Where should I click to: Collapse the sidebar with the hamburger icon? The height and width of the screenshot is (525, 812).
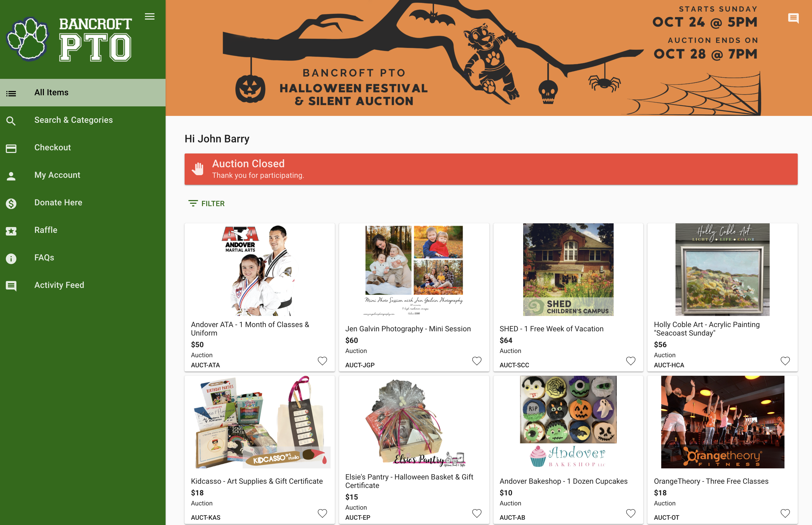[150, 16]
